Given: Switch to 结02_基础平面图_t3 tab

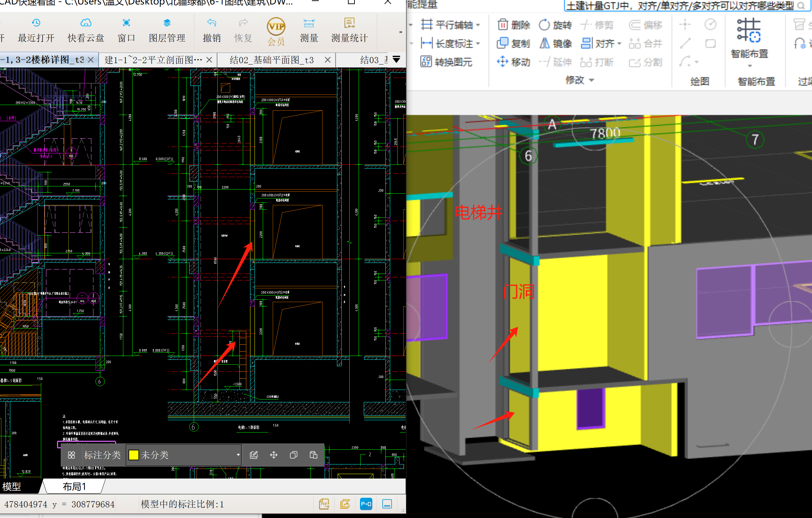Looking at the screenshot, I should pyautogui.click(x=271, y=60).
